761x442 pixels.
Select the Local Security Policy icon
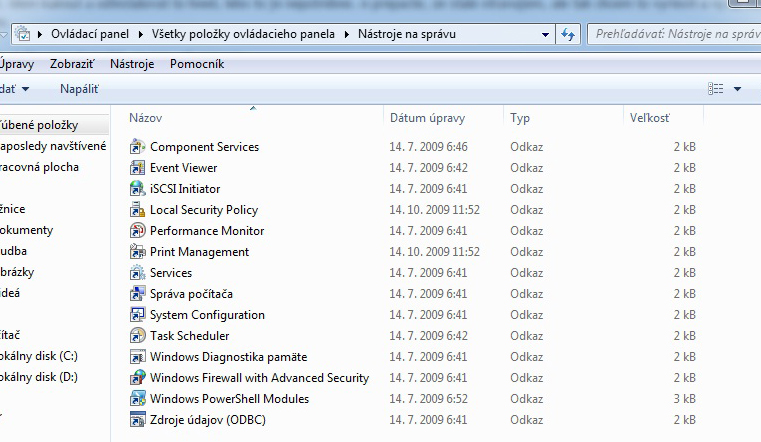[138, 210]
